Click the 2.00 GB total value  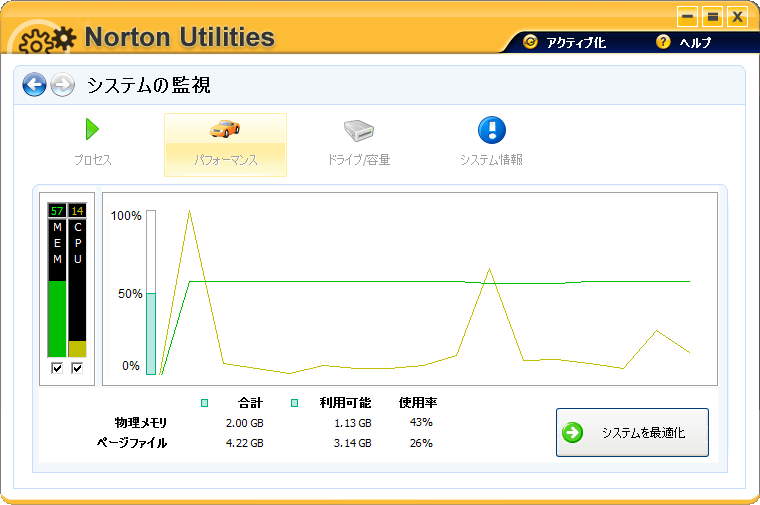coord(245,423)
